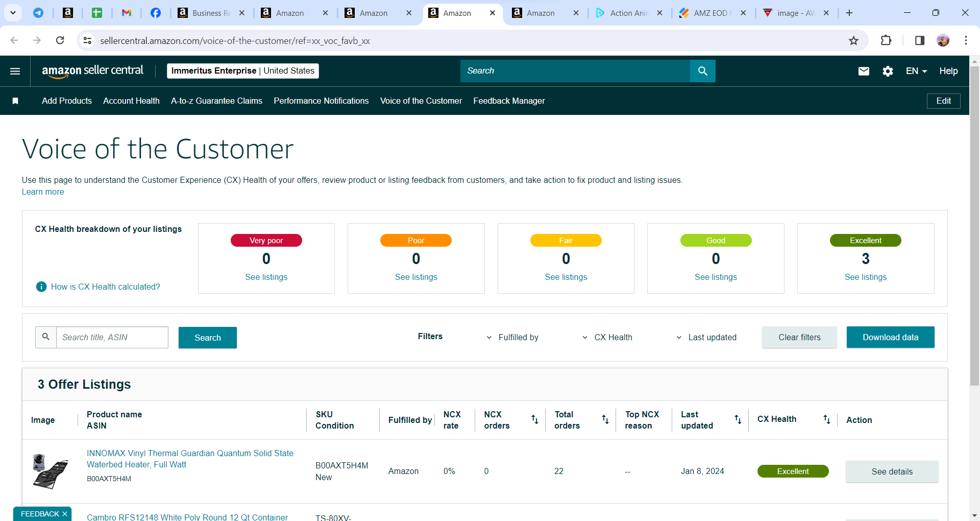See listings under Excellent
980x521 pixels.
pyautogui.click(x=866, y=277)
